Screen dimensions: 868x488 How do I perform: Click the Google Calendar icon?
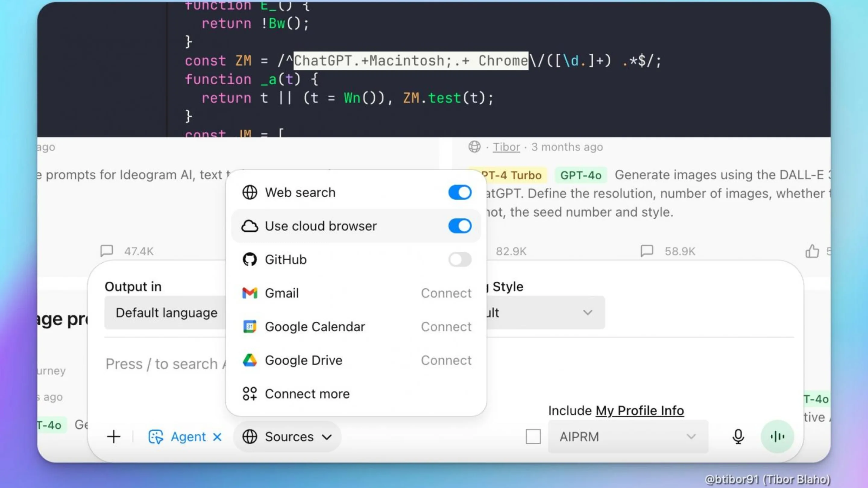tap(250, 326)
